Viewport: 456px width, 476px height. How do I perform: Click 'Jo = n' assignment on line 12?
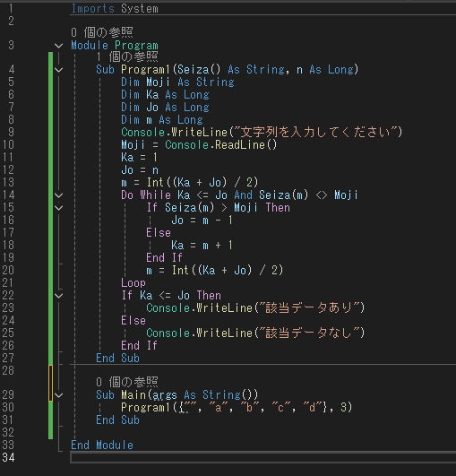click(140, 169)
